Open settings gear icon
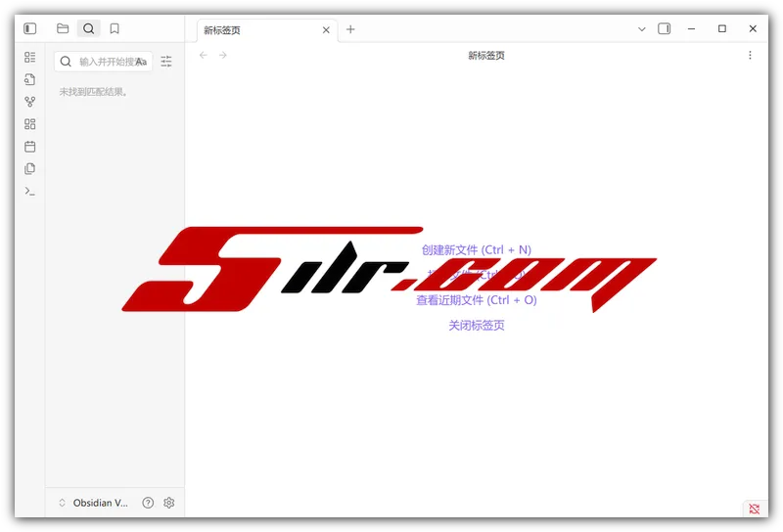 point(168,503)
